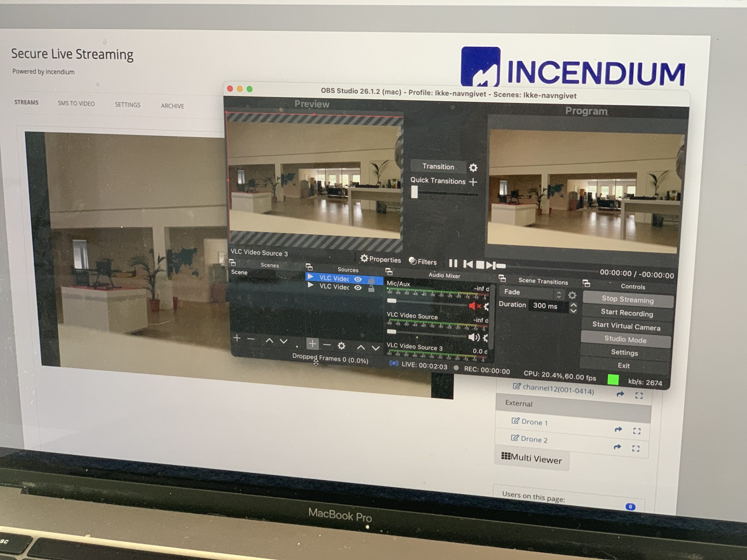Open the SETTINGS tab on web page
The image size is (747, 560).
click(128, 105)
